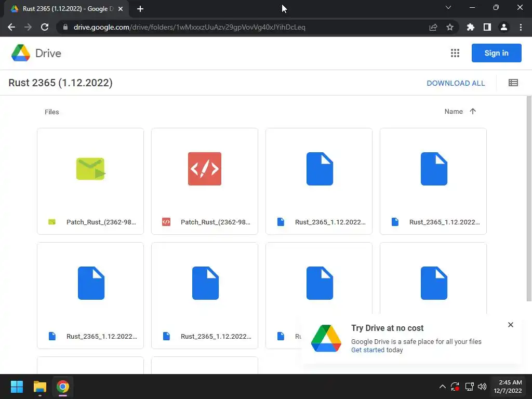Open a new browser tab
The height and width of the screenshot is (399, 532).
pos(140,9)
